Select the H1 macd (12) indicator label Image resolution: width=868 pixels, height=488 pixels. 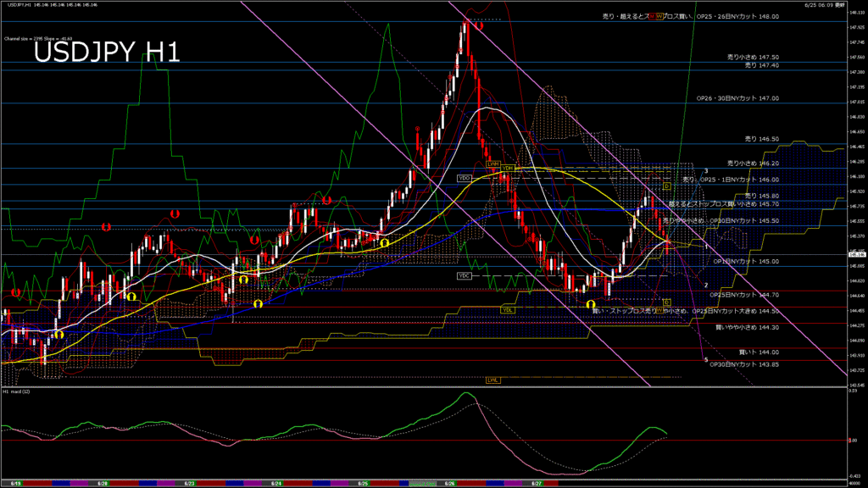click(x=17, y=391)
